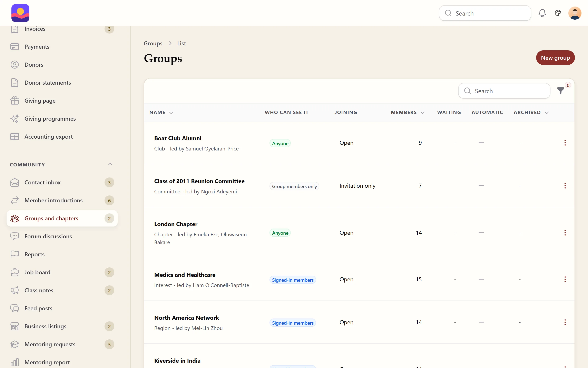588x368 pixels.
Task: Click the Forum discussions speech bubble icon
Action: tap(14, 236)
